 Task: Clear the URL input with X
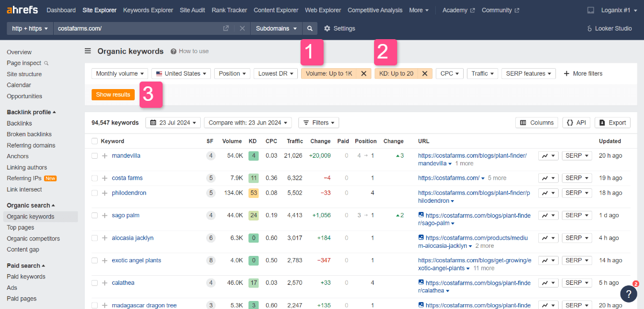[x=242, y=28]
